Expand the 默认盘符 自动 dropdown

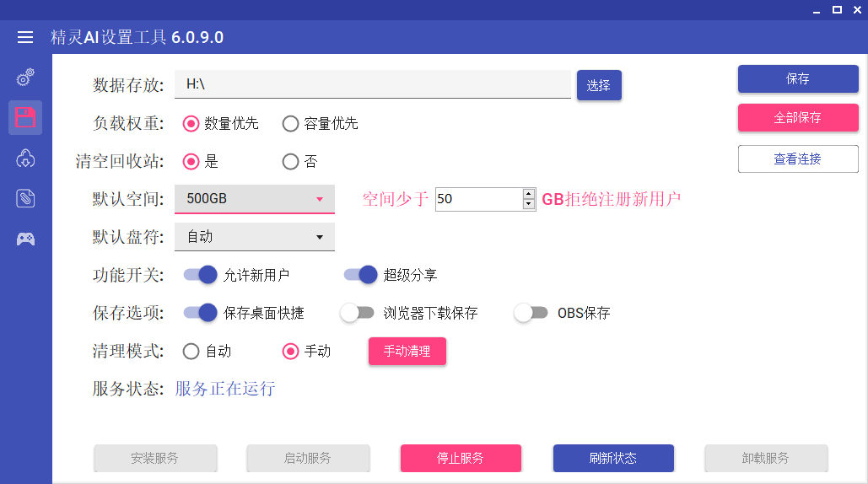click(255, 237)
